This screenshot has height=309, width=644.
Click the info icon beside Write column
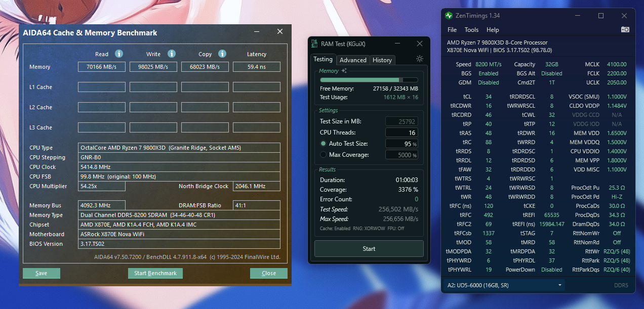pyautogui.click(x=171, y=54)
